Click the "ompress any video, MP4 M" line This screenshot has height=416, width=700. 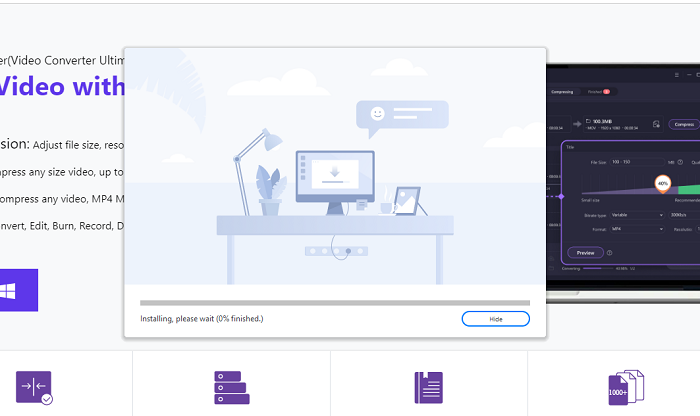pyautogui.click(x=62, y=199)
